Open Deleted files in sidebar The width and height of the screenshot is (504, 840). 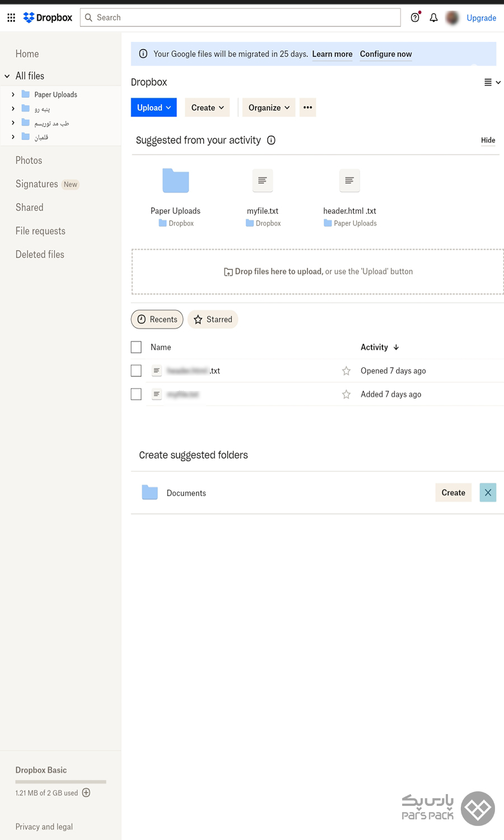tap(40, 254)
